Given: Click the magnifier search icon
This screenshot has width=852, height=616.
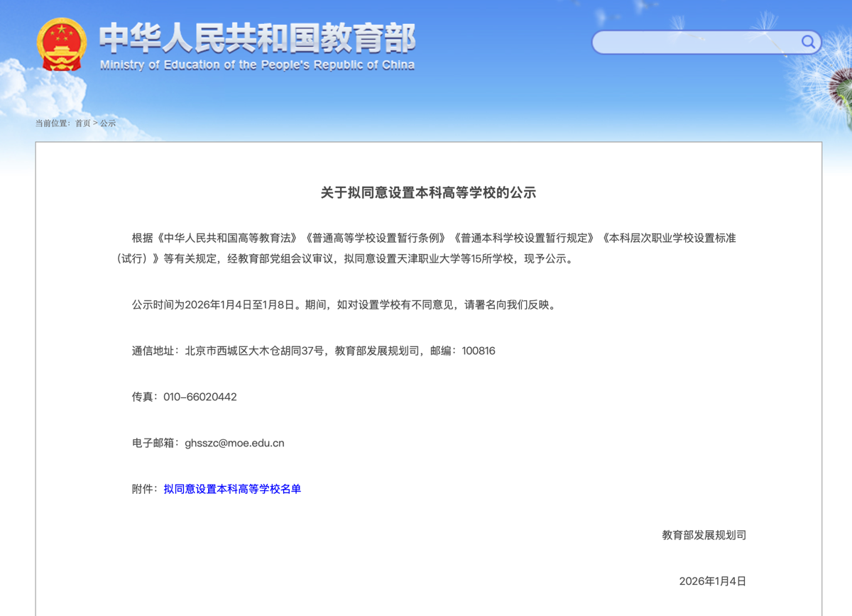Looking at the screenshot, I should (808, 42).
